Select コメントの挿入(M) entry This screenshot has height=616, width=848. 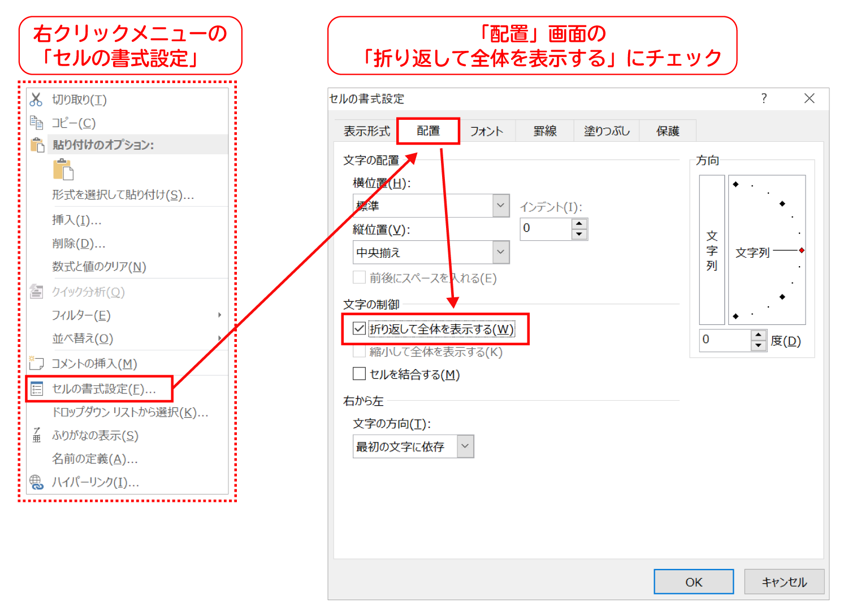tap(94, 363)
